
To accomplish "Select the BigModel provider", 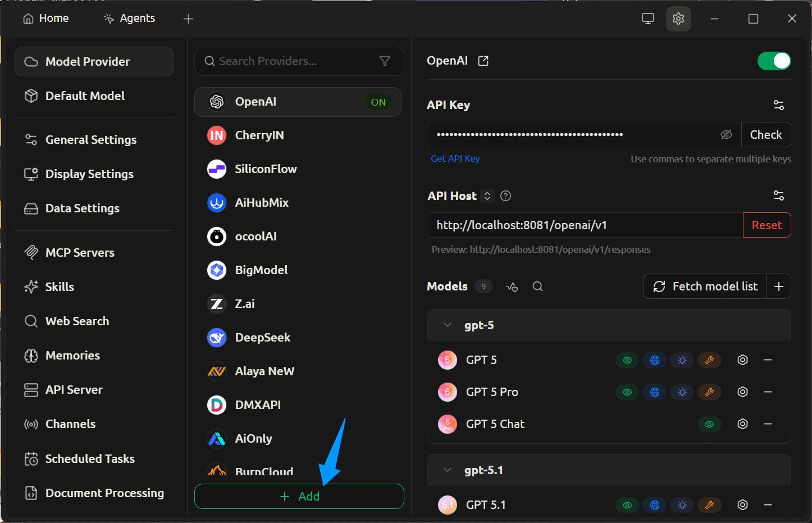I will [298, 270].
